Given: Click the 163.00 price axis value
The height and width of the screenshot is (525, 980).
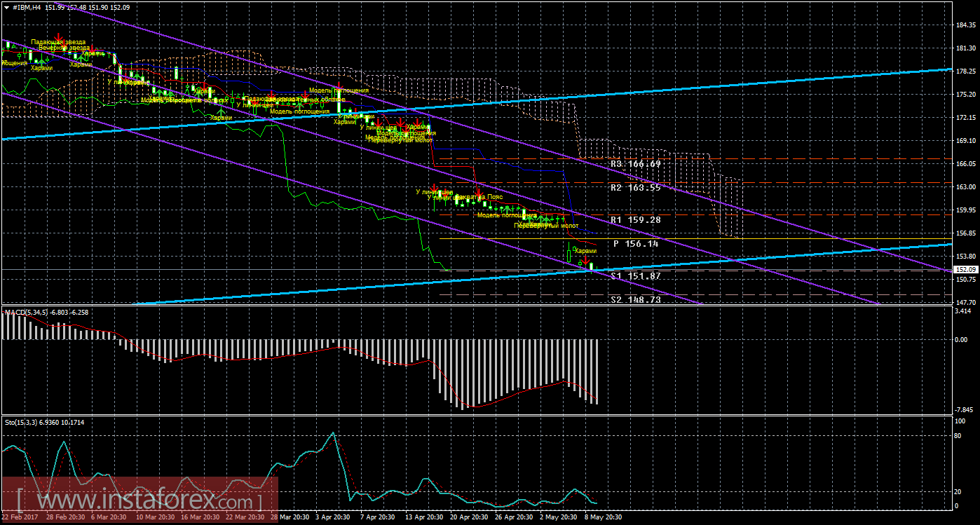Looking at the screenshot, I should click(965, 187).
